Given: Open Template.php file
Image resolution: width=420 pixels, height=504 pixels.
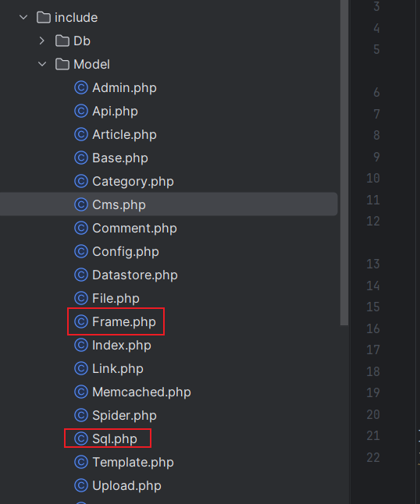Looking at the screenshot, I should tap(133, 462).
